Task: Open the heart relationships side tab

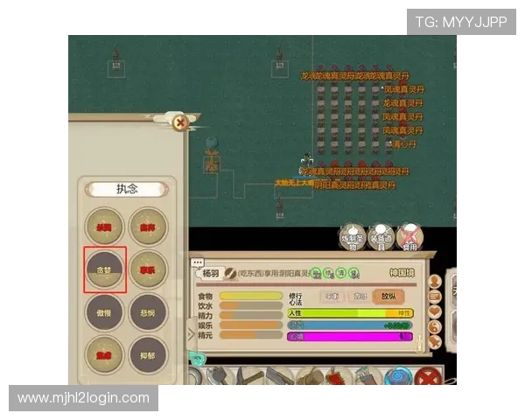Action: tap(435, 311)
